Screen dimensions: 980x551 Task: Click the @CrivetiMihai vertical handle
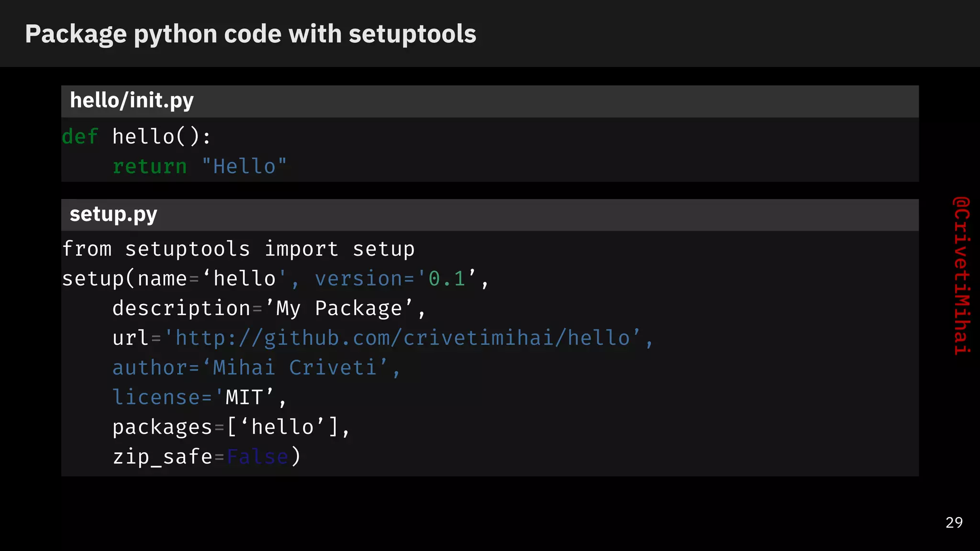(x=961, y=276)
